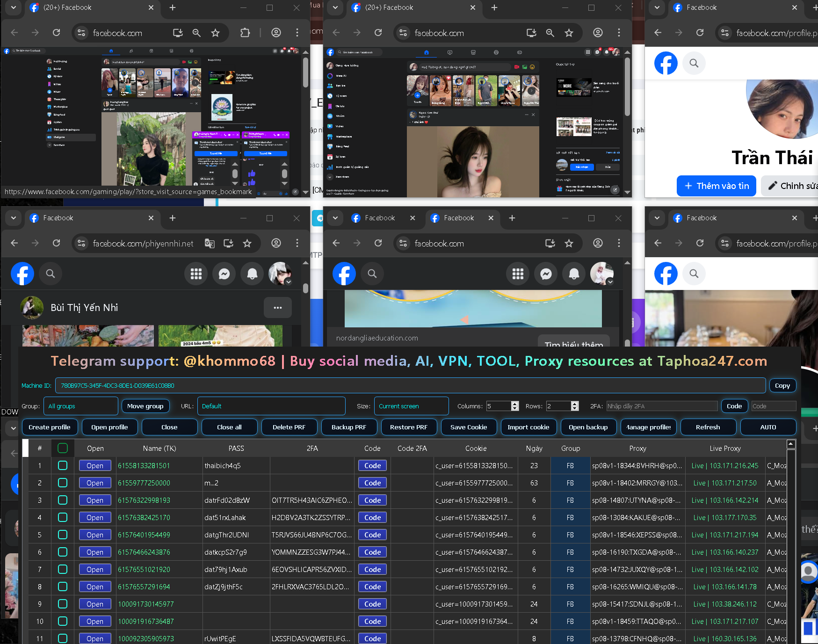Image resolution: width=818 pixels, height=644 pixels.
Task: Open profile 61576551021920 with its Open button
Action: tap(95, 570)
